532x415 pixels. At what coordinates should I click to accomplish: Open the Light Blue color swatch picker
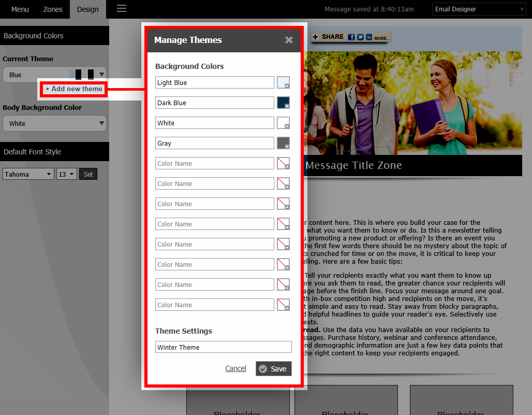(283, 82)
